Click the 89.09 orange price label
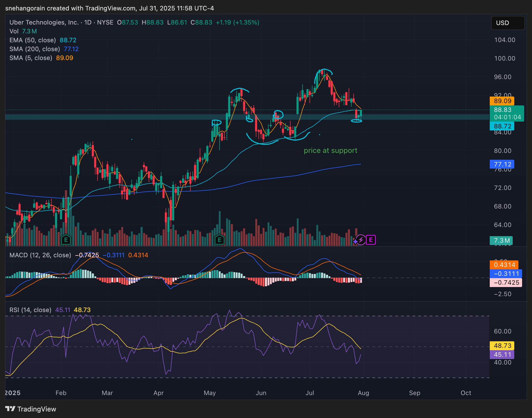The width and height of the screenshot is (532, 418). pos(502,101)
